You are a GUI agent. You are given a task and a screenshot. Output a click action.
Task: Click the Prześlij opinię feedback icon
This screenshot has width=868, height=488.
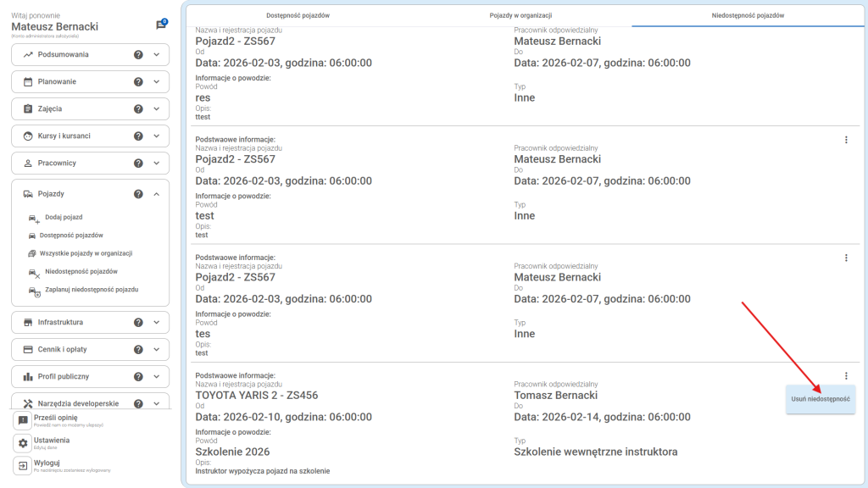tap(24, 420)
